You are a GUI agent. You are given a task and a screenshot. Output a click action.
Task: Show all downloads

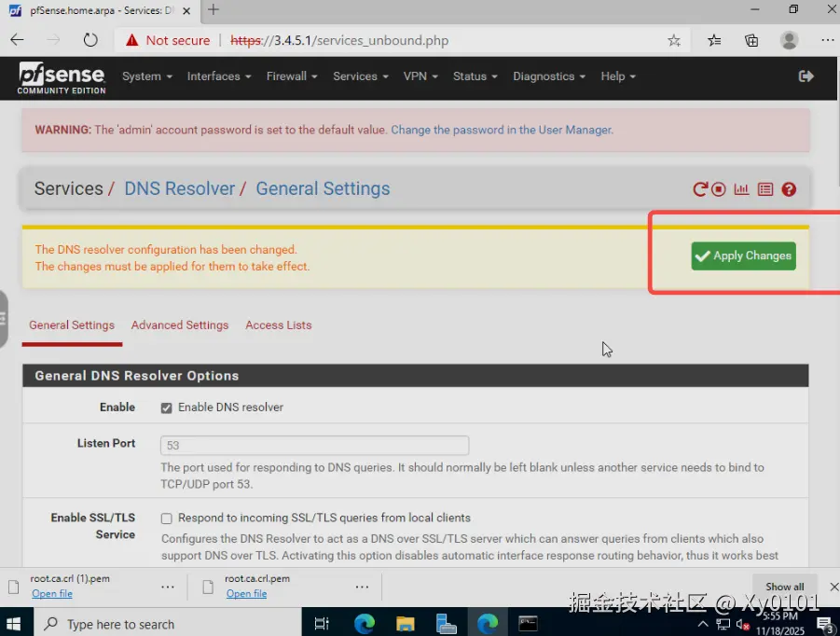(x=784, y=587)
